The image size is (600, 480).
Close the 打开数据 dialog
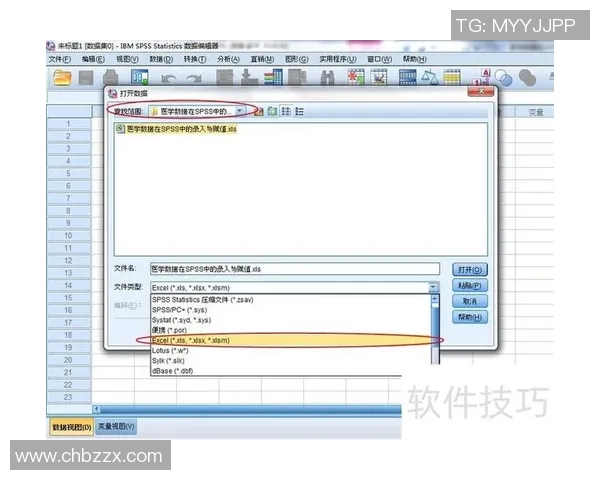481,91
